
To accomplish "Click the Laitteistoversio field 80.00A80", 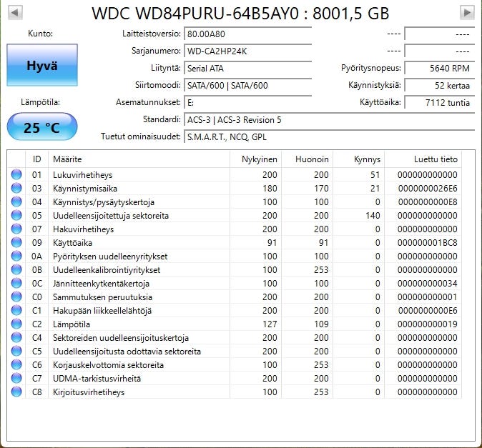I will (x=247, y=34).
